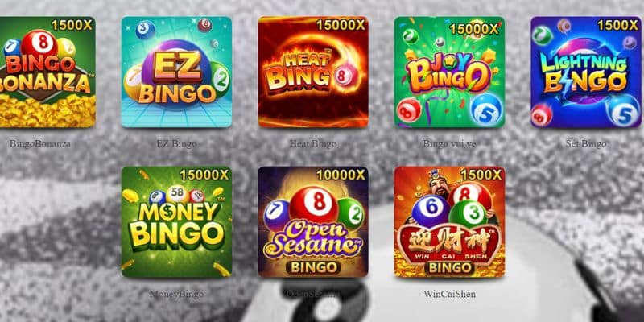Click the MoneyBingo caption text
The width and height of the screenshot is (644, 322).
(176, 294)
